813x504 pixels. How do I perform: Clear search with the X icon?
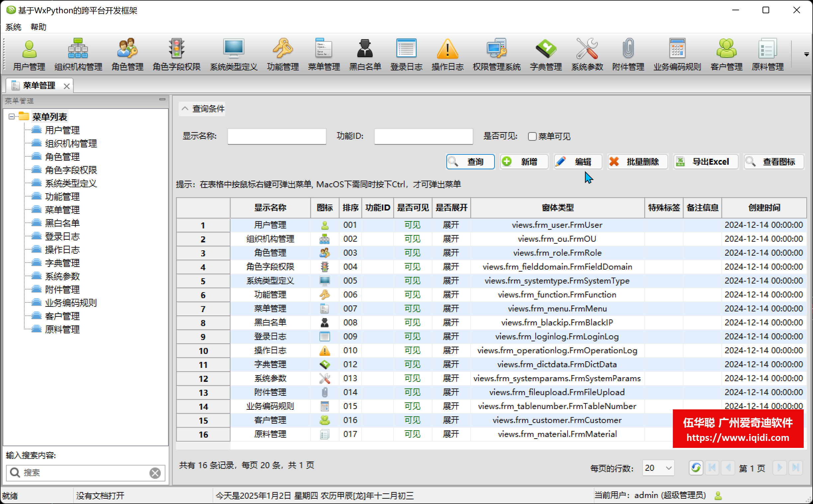coord(155,473)
